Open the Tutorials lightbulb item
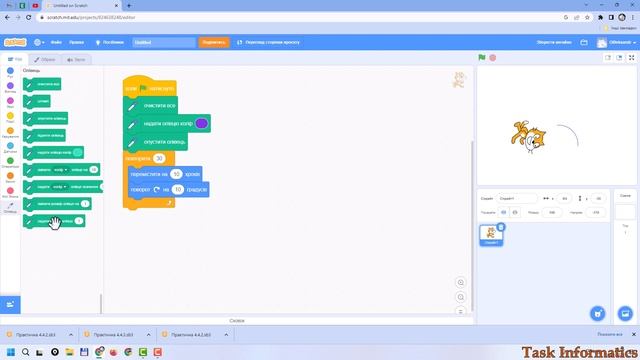The image size is (640, 360). (x=109, y=42)
